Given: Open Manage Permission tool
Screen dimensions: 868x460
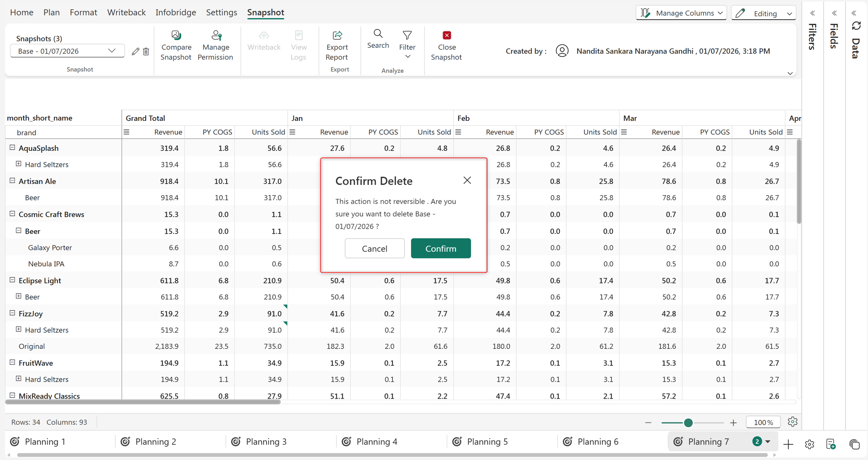Looking at the screenshot, I should click(215, 46).
